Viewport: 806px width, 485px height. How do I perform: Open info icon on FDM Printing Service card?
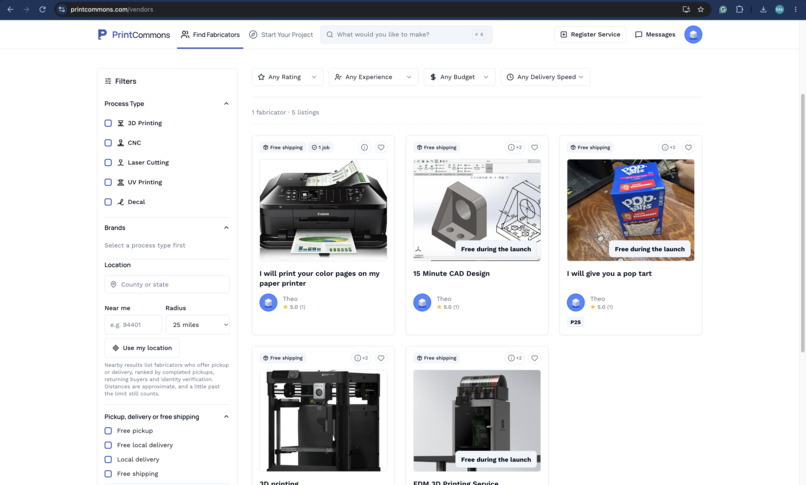tap(515, 358)
